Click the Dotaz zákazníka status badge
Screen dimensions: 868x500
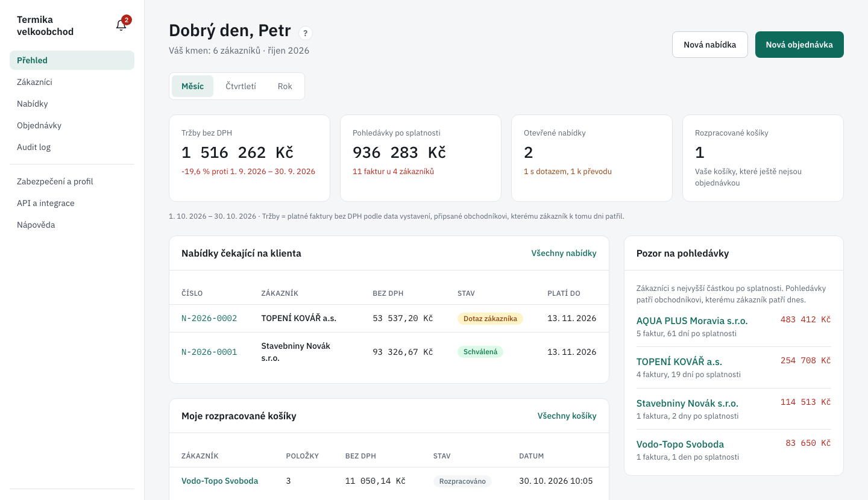click(490, 319)
